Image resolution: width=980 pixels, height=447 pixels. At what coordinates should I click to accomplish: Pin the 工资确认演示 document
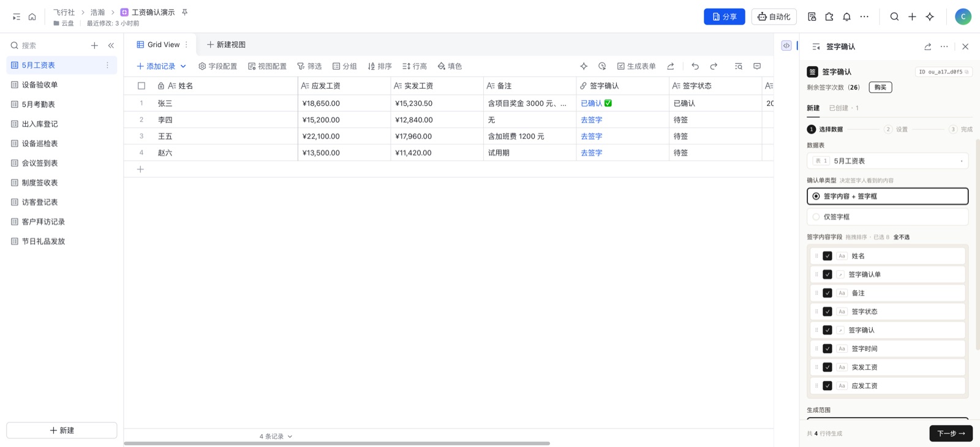[x=184, y=12]
